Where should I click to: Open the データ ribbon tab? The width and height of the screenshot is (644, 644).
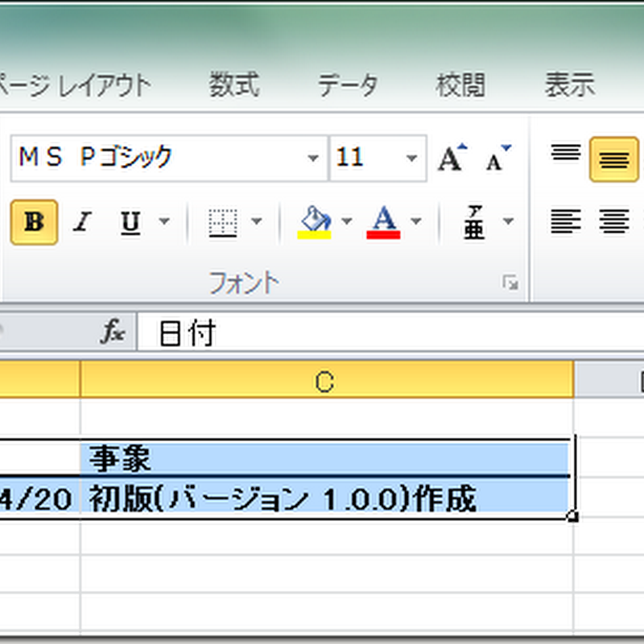(348, 85)
